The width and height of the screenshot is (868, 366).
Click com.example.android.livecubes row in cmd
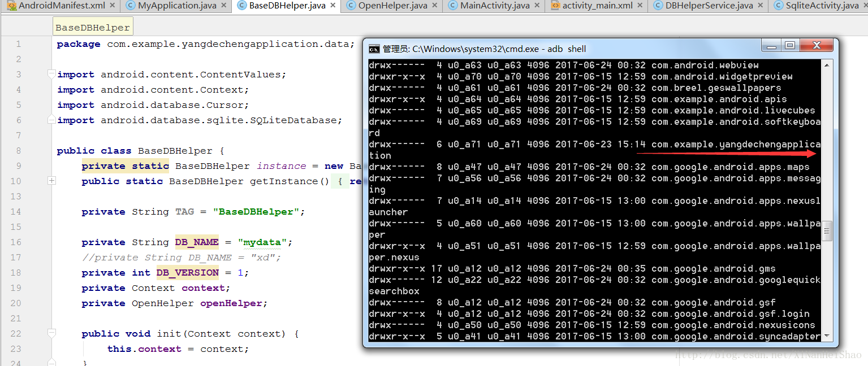click(593, 110)
